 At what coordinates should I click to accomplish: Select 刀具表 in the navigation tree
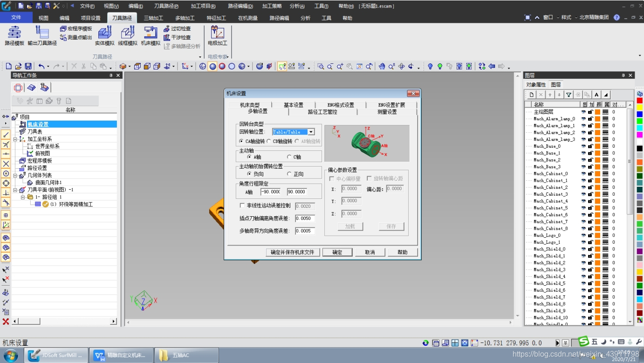[35, 131]
